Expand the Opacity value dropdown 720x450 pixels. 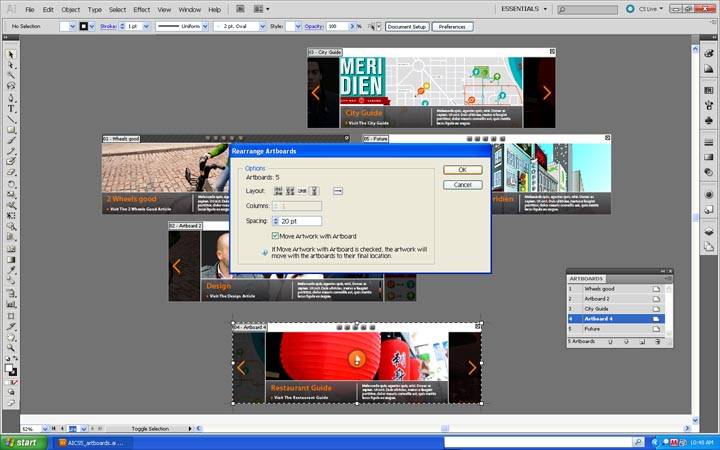click(353, 27)
